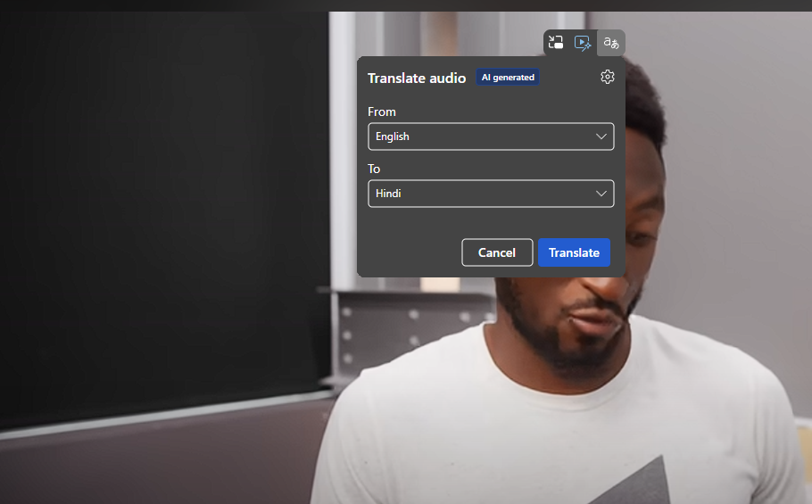Open the From language dropdown showing English

[491, 136]
